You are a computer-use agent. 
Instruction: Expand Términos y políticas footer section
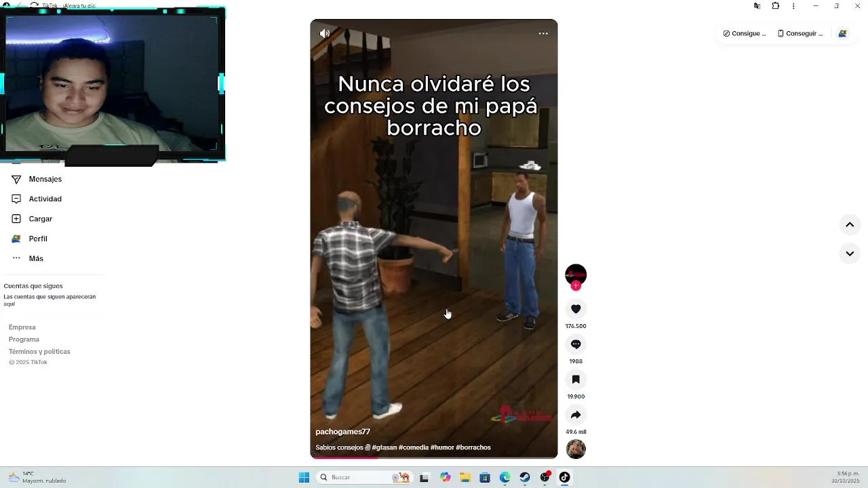pyautogui.click(x=39, y=352)
